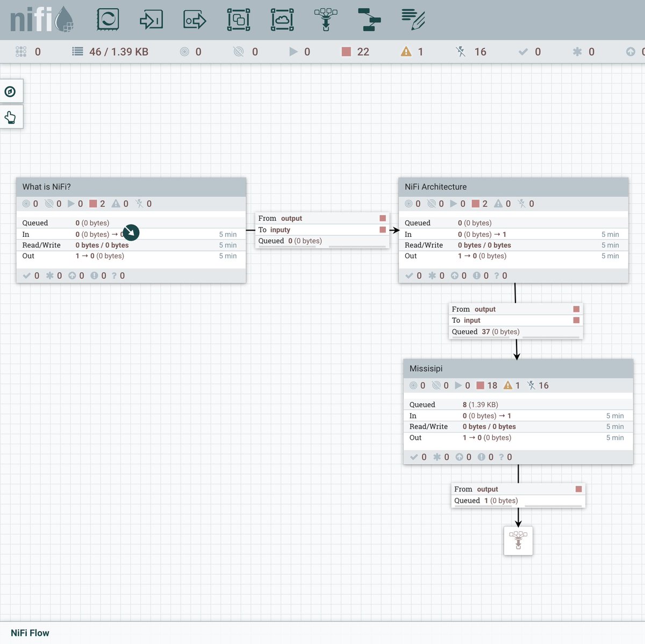Screen dimensions: 645x644
Task: Click the queued flowfiles list icon in status bar
Action: coord(78,52)
